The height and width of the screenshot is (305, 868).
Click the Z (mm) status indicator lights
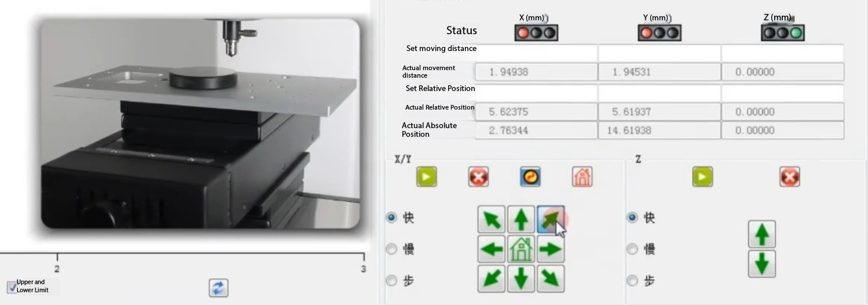click(x=783, y=32)
